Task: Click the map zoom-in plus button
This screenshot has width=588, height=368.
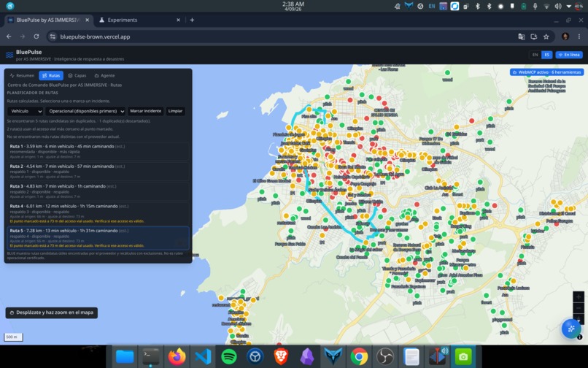Action: [x=579, y=296]
